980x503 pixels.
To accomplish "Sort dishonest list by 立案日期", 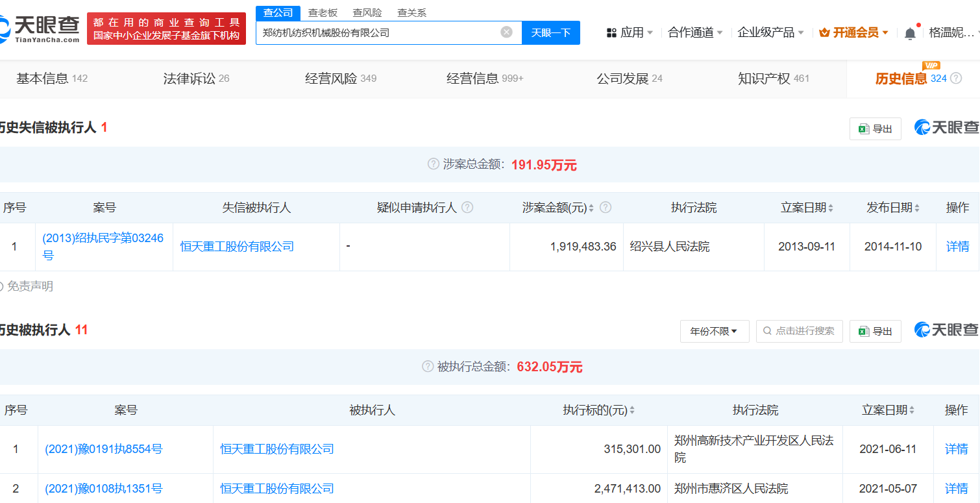I will pos(831,208).
